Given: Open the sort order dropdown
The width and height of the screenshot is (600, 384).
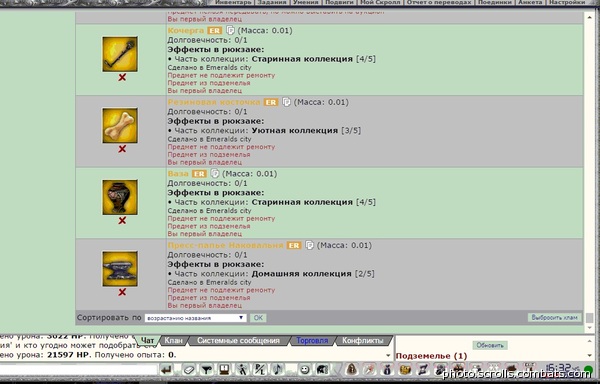Looking at the screenshot, I should click(195, 318).
